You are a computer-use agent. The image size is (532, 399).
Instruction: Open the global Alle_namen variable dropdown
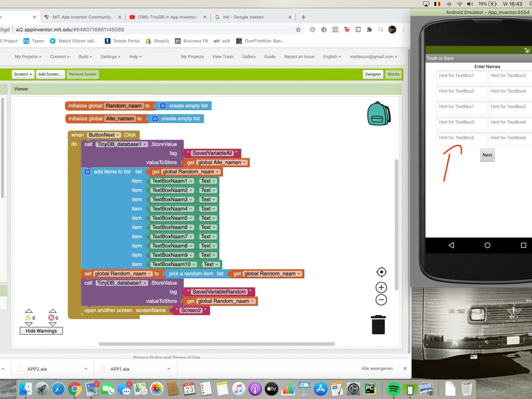(244, 162)
